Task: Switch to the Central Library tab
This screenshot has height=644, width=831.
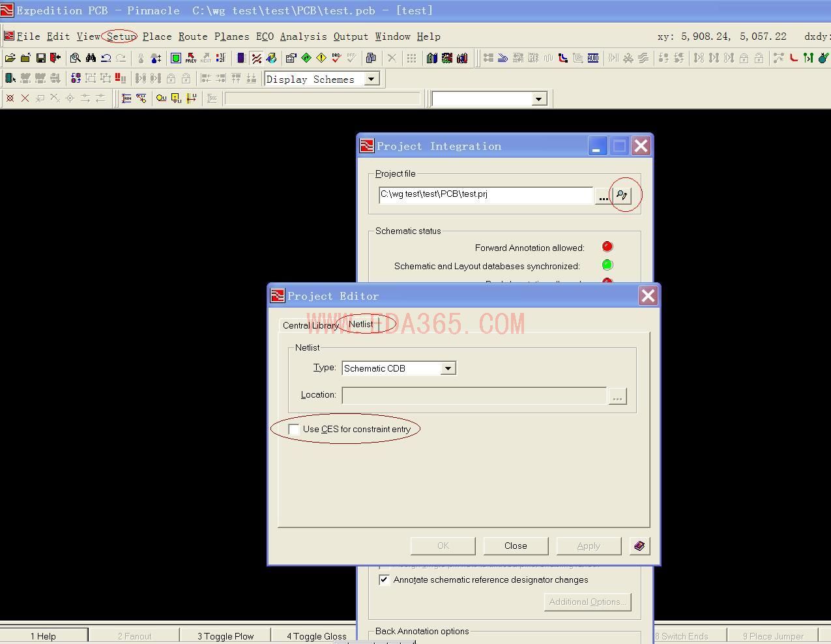Action: click(310, 325)
